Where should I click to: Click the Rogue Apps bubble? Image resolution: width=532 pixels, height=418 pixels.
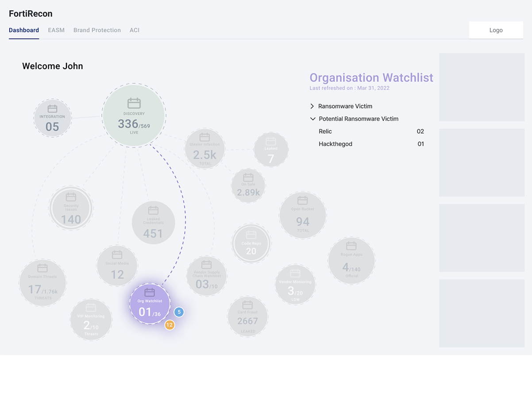[351, 260]
